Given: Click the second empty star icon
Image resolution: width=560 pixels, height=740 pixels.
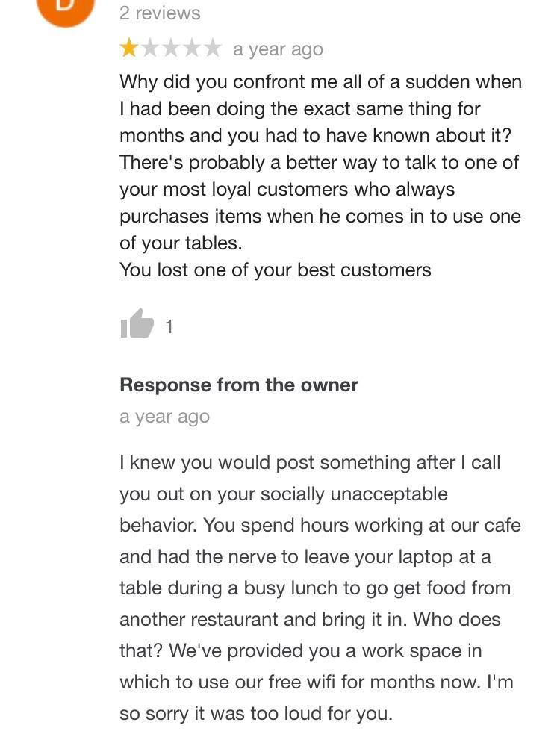Looking at the screenshot, I should coord(149,48).
